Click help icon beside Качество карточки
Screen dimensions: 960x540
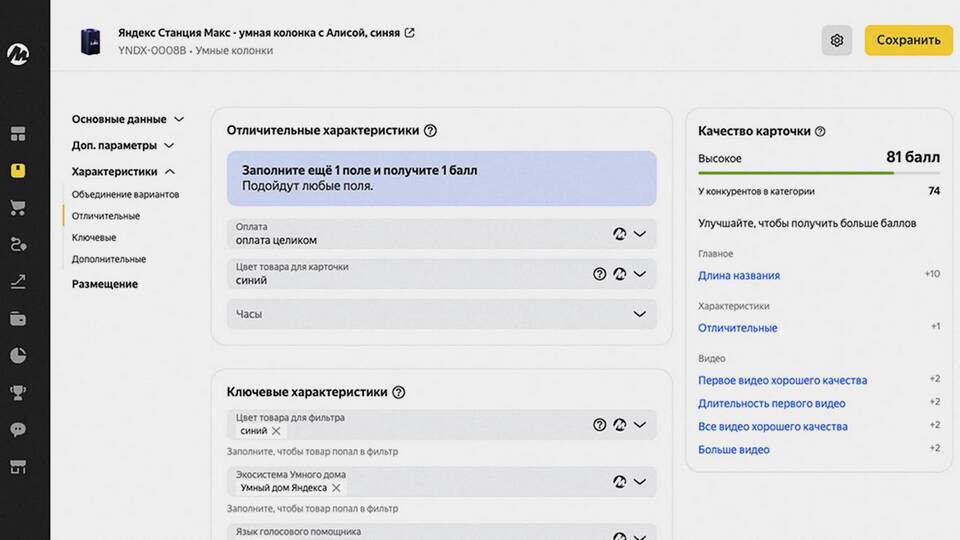click(820, 131)
